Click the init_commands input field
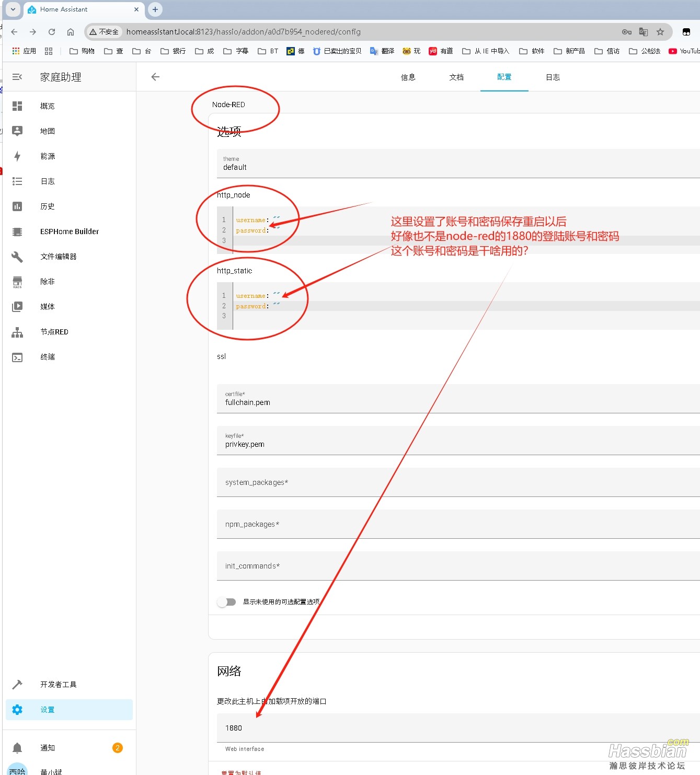 (458, 566)
